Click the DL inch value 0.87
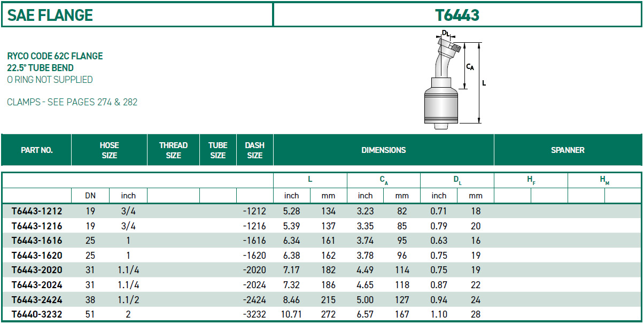The image size is (644, 324). (x=439, y=284)
